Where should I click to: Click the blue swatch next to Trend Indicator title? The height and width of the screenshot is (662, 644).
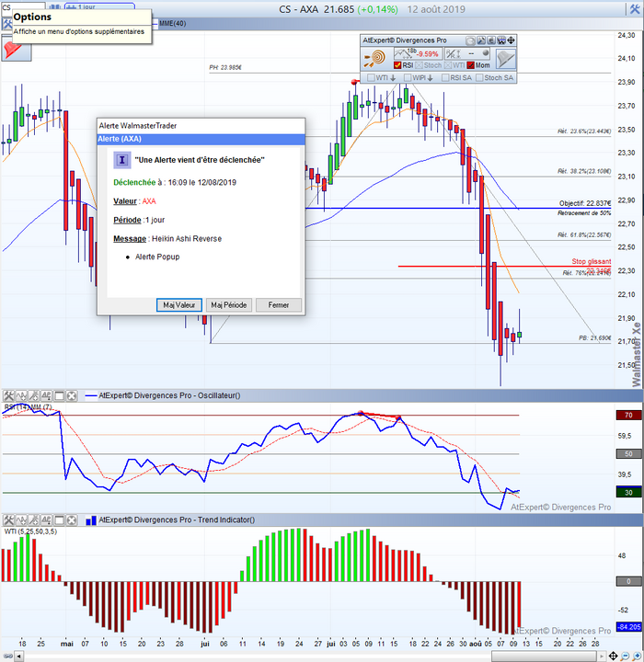click(91, 520)
